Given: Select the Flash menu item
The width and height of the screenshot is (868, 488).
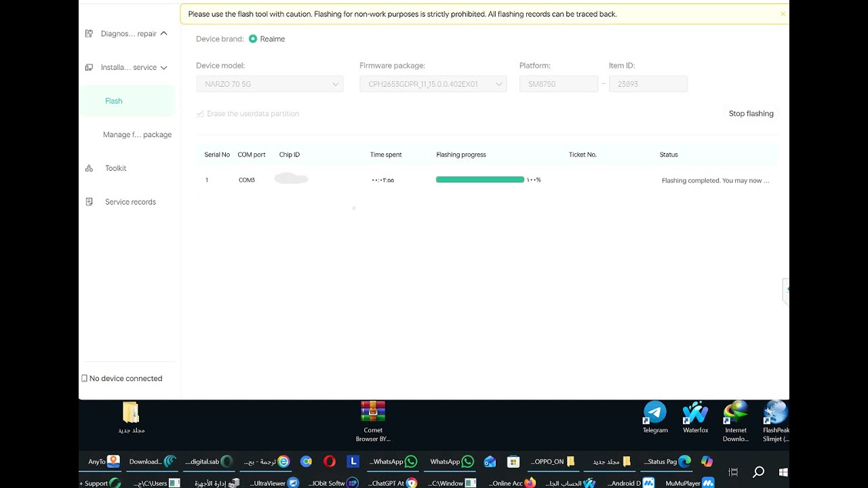Looking at the screenshot, I should pos(127,101).
